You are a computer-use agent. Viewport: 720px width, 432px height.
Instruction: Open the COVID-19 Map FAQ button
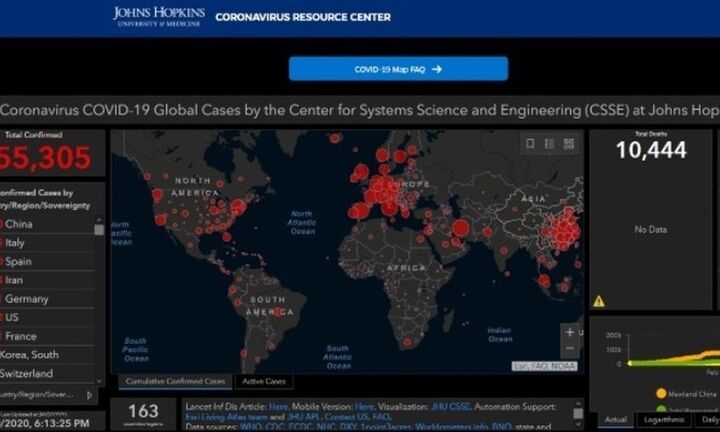[x=398, y=69]
